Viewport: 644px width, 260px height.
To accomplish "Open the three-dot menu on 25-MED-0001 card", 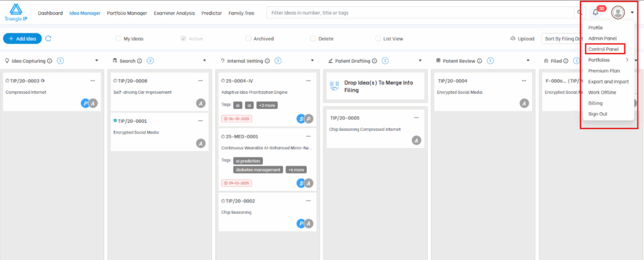I will (308, 136).
